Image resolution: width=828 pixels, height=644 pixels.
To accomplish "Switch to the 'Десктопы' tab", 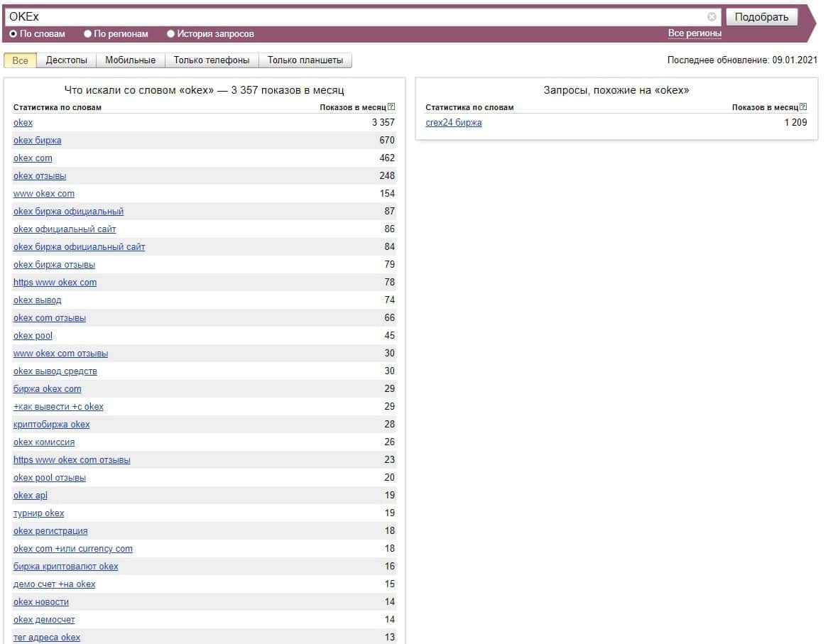I will point(67,60).
